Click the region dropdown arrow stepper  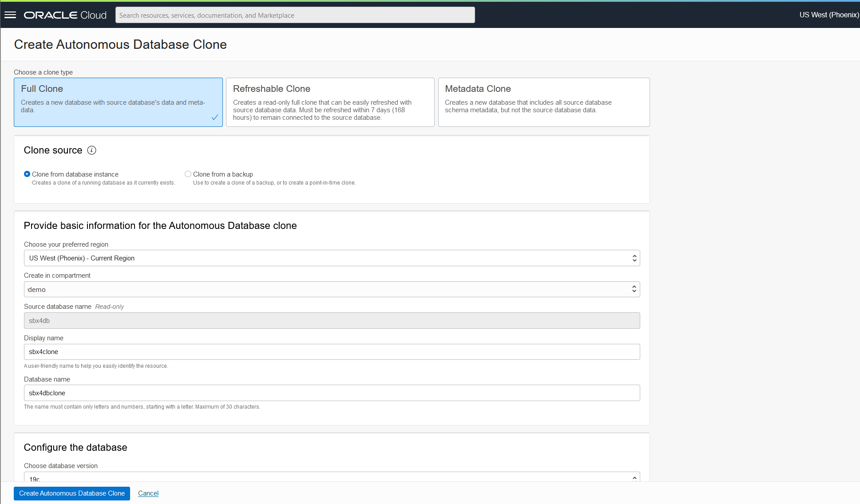click(x=634, y=258)
